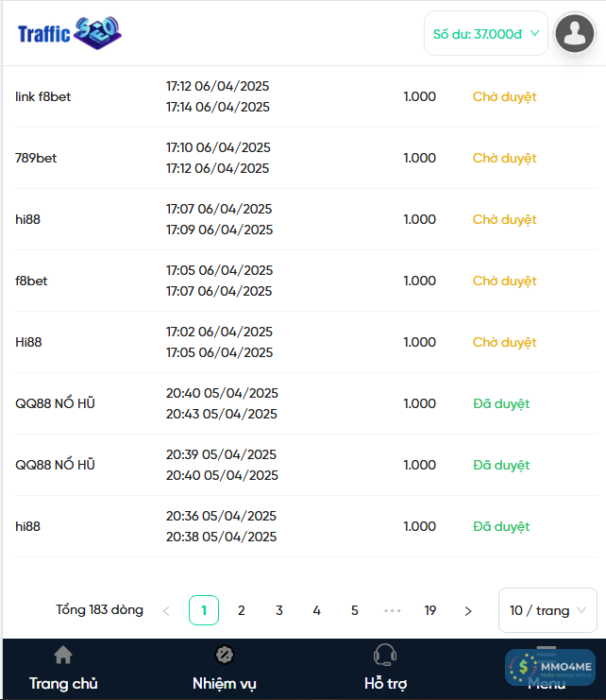Open the Trang chủ tab

[x=63, y=683]
